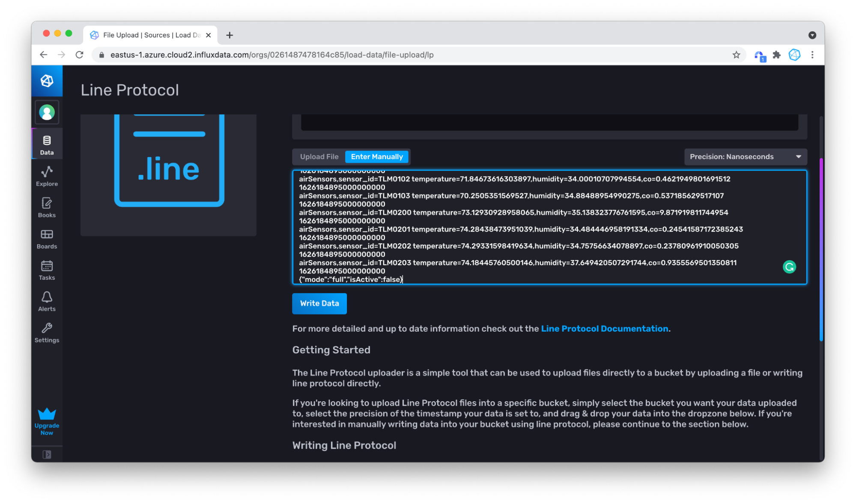Expand the sidebar navigation toggle at bottom
Viewport: 856px width, 504px height.
pyautogui.click(x=47, y=454)
